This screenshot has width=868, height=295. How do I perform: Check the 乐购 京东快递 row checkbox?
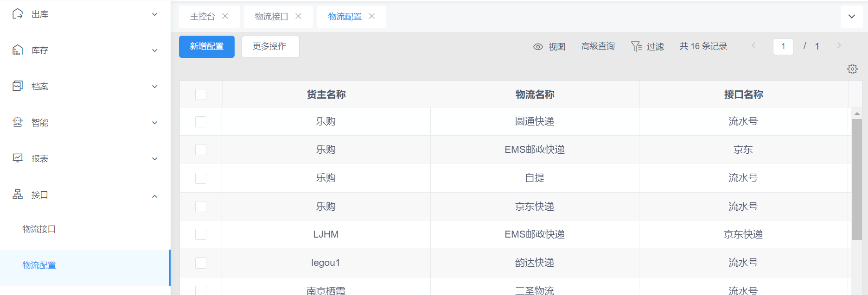201,207
